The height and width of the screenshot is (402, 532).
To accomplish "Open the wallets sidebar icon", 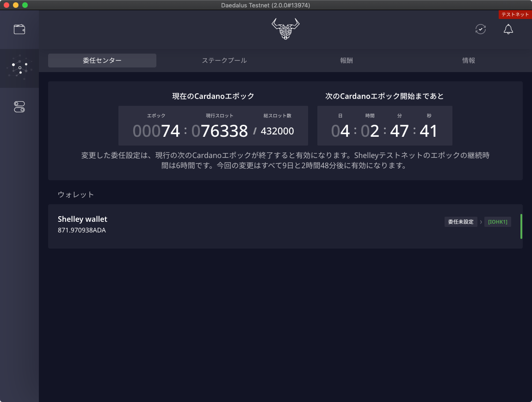I will pos(19,30).
